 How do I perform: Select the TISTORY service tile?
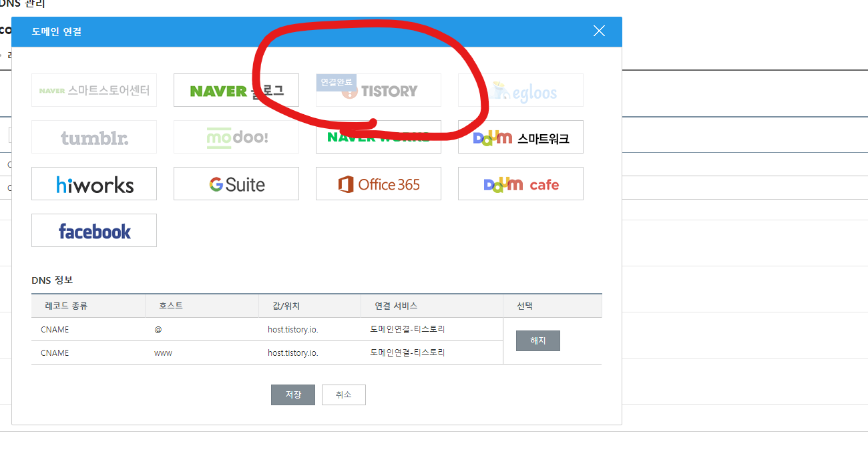click(x=379, y=90)
